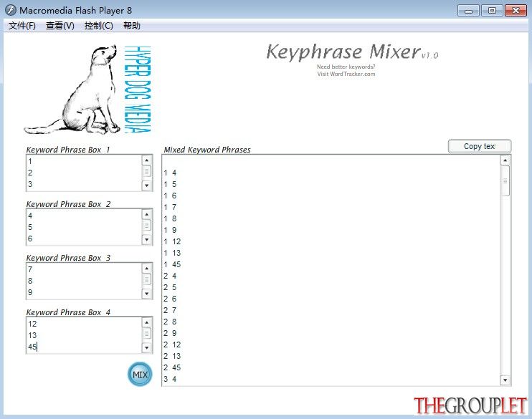Click the Copy text button

pyautogui.click(x=480, y=146)
